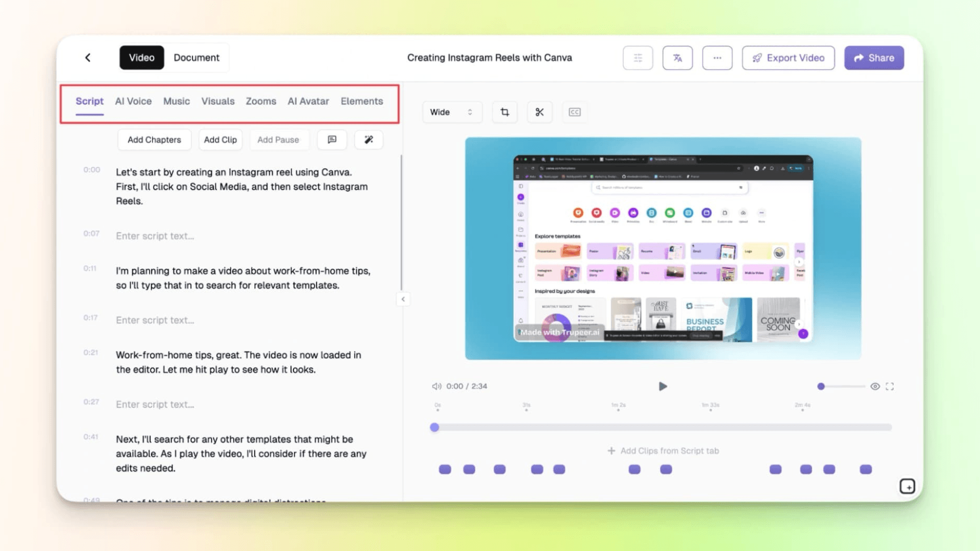The image size is (980, 551).
Task: Play the video preview
Action: point(663,386)
